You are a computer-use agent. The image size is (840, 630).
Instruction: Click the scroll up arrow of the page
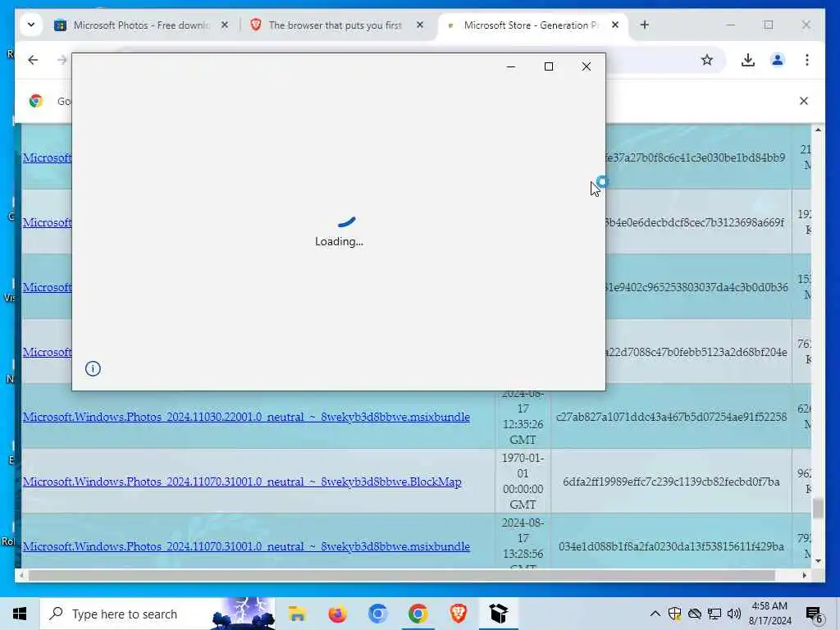click(x=818, y=130)
